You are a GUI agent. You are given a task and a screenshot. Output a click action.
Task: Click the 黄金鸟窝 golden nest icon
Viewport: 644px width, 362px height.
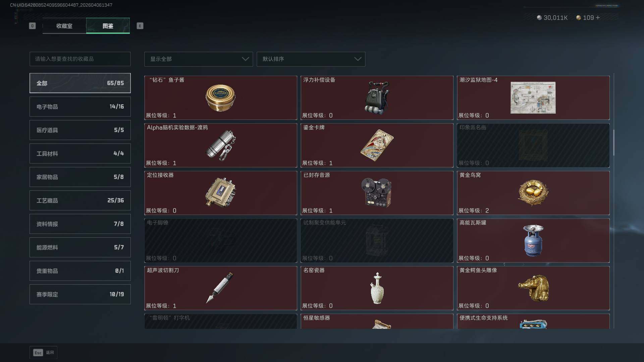point(533,192)
